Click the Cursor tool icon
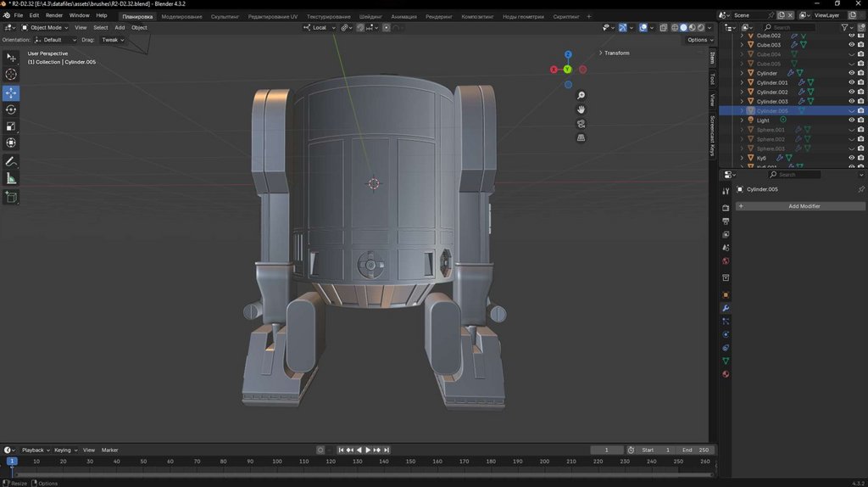868x487 pixels. [x=11, y=75]
